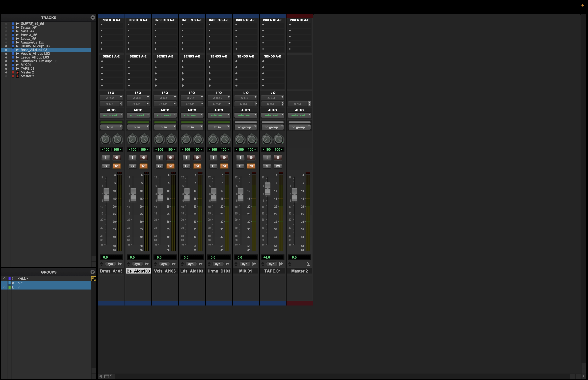Select the 'out' group in Groups list

tap(20, 283)
